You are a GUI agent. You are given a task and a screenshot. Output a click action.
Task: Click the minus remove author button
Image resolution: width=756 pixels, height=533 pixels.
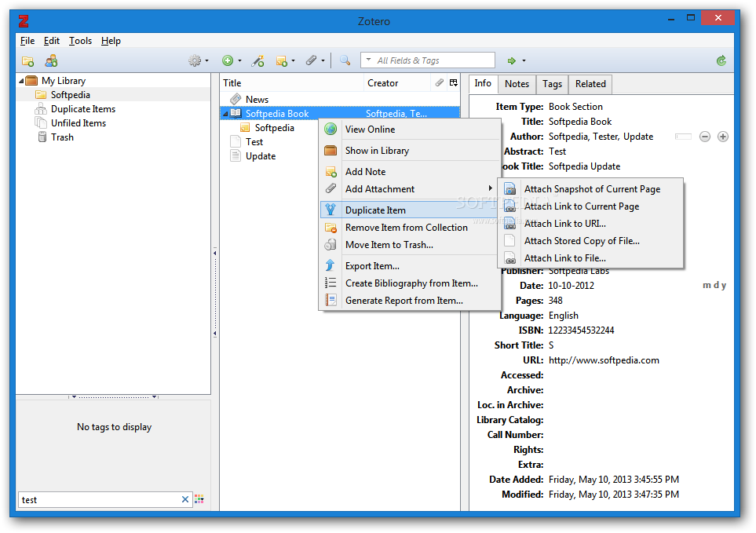705,137
